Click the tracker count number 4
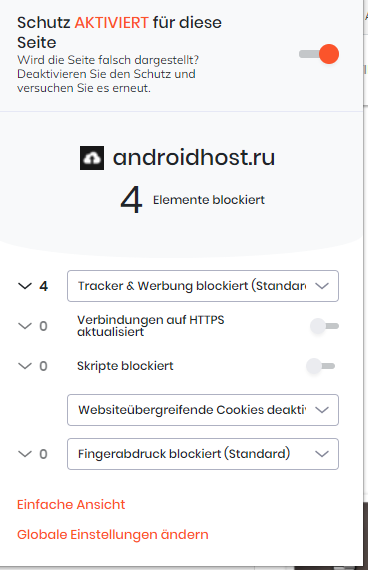The width and height of the screenshot is (368, 570). 44,286
